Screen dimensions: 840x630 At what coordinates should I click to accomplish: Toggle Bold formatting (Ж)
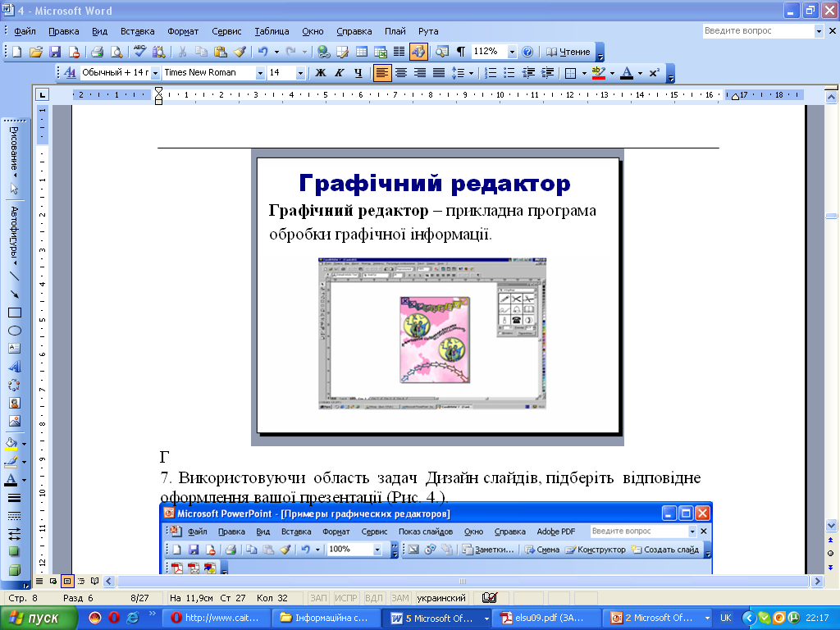click(321, 73)
